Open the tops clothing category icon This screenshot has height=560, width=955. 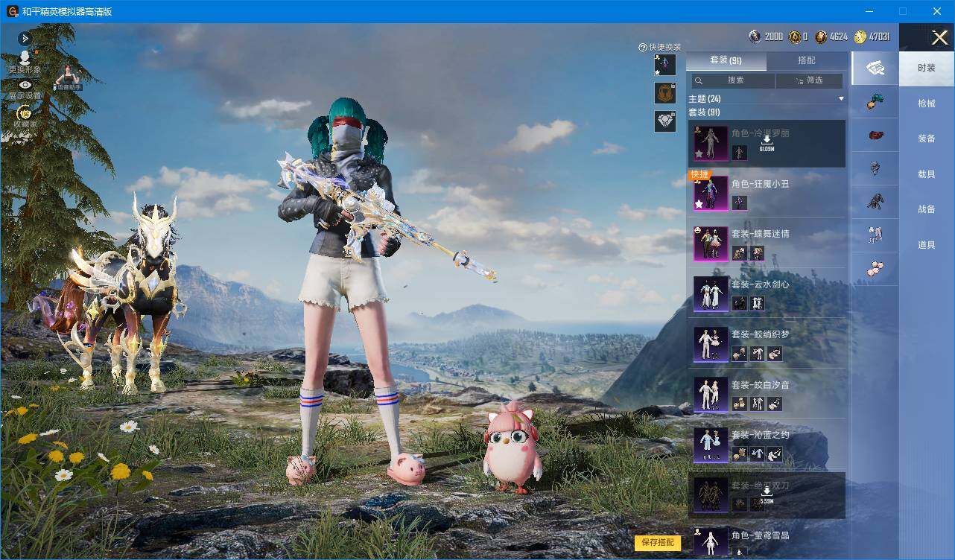tap(875, 169)
